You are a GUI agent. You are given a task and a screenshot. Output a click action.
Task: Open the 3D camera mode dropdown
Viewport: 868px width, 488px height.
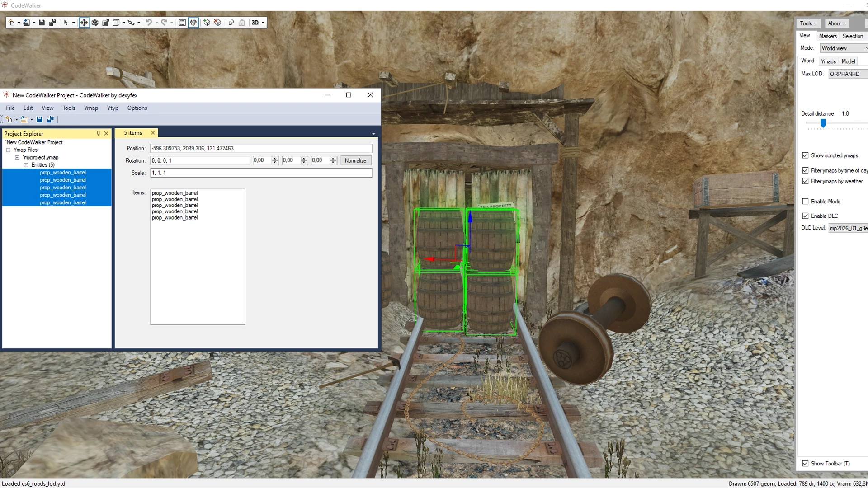pos(258,23)
